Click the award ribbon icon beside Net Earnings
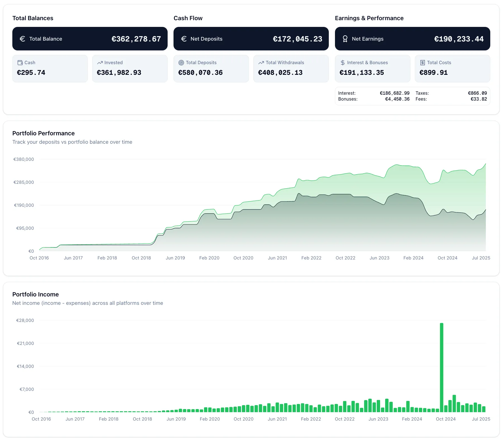The image size is (504, 441). pos(345,39)
